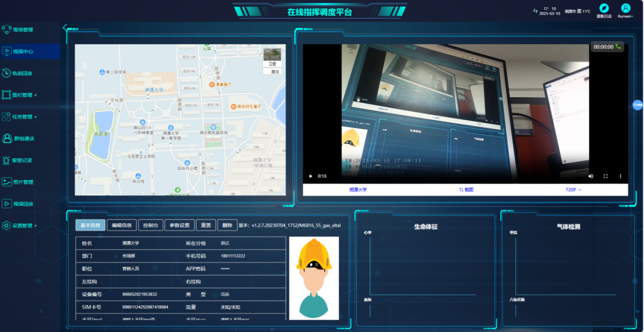
Task: Switch to the 编辑信息 tab
Action: tap(122, 225)
